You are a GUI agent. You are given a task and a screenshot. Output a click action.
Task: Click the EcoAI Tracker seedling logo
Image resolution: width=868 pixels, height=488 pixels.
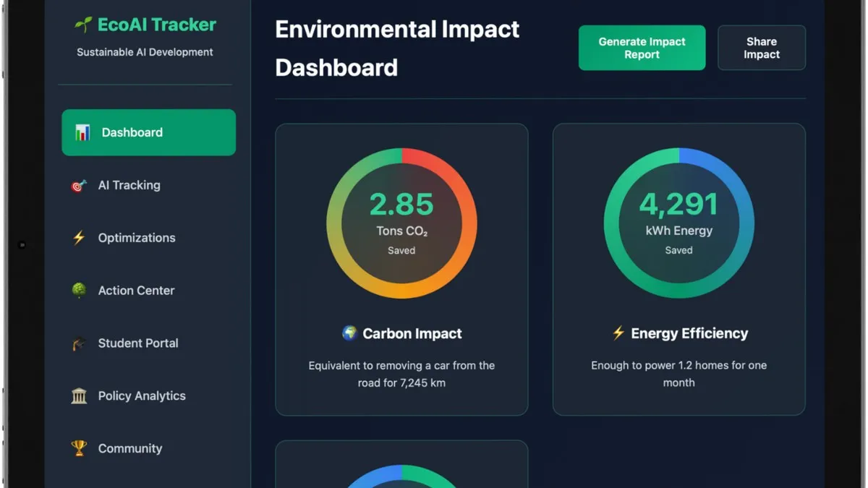pyautogui.click(x=83, y=24)
